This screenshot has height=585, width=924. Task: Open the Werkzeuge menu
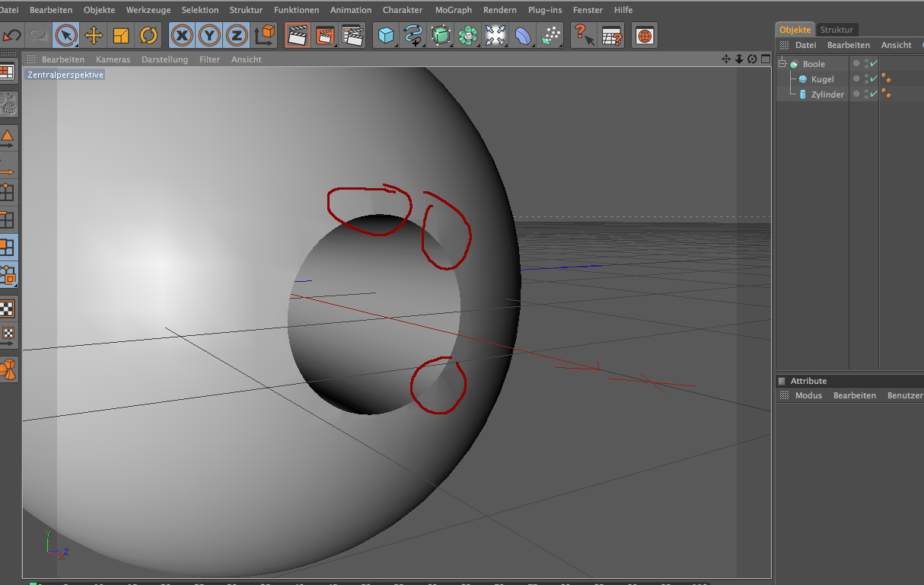pyautogui.click(x=148, y=10)
